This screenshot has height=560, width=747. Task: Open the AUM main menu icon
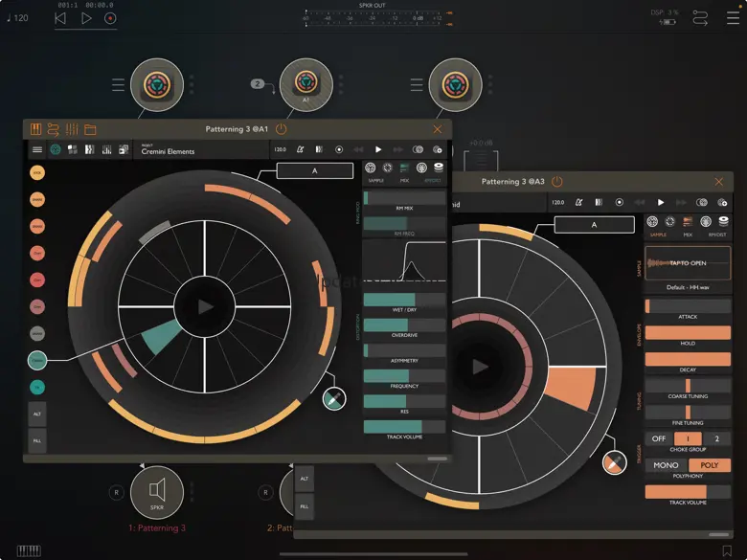click(x=733, y=17)
